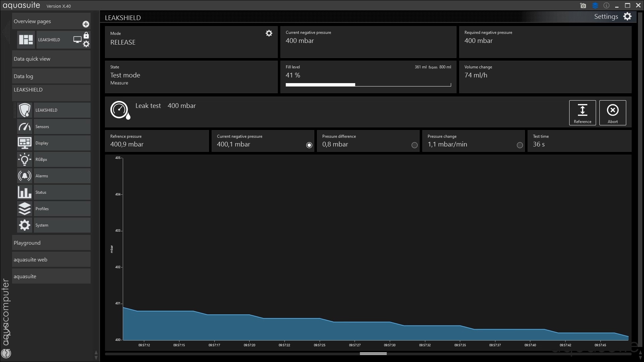This screenshot has height=362, width=644.
Task: Click the Settings label in header
Action: 606,16
